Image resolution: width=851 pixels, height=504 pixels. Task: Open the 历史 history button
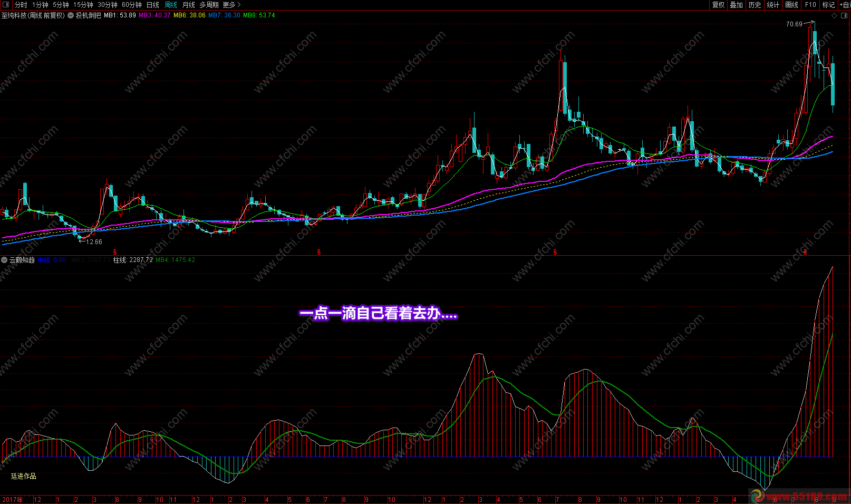coord(755,5)
